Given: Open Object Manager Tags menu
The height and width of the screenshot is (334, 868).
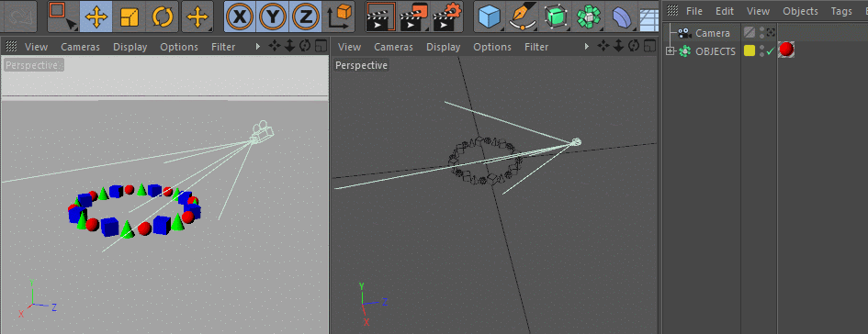Looking at the screenshot, I should (841, 11).
